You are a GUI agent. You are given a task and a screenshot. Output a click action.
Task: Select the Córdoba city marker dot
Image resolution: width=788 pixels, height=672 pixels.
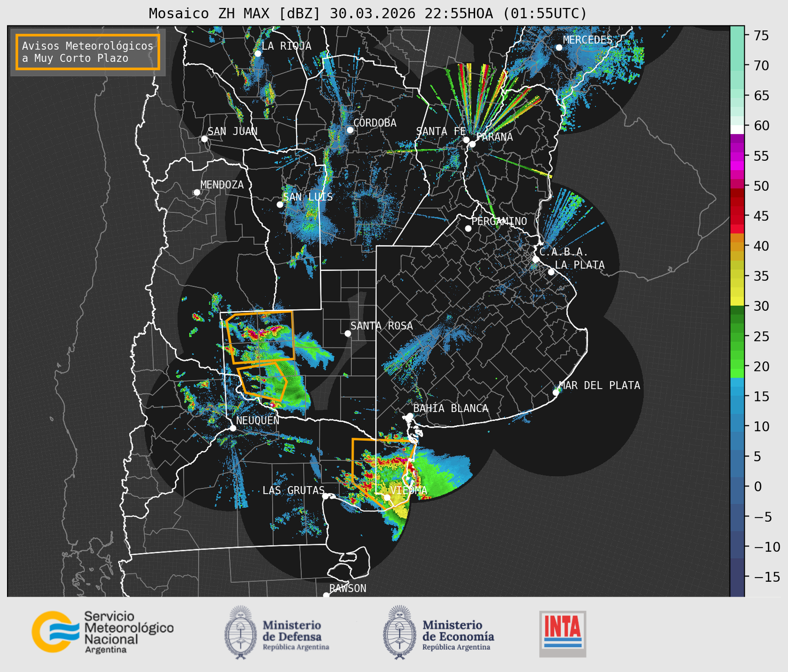pos(350,130)
